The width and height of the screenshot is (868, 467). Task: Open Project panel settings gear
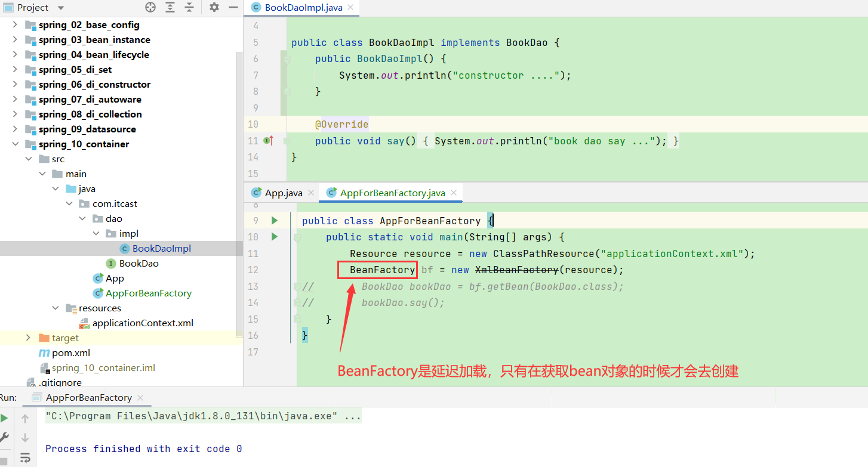(x=214, y=7)
